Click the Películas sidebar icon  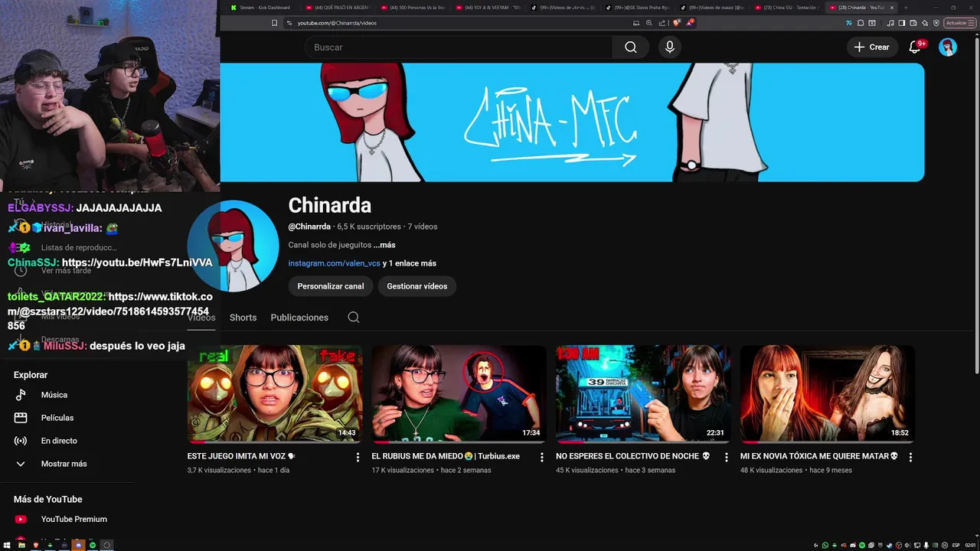point(21,418)
